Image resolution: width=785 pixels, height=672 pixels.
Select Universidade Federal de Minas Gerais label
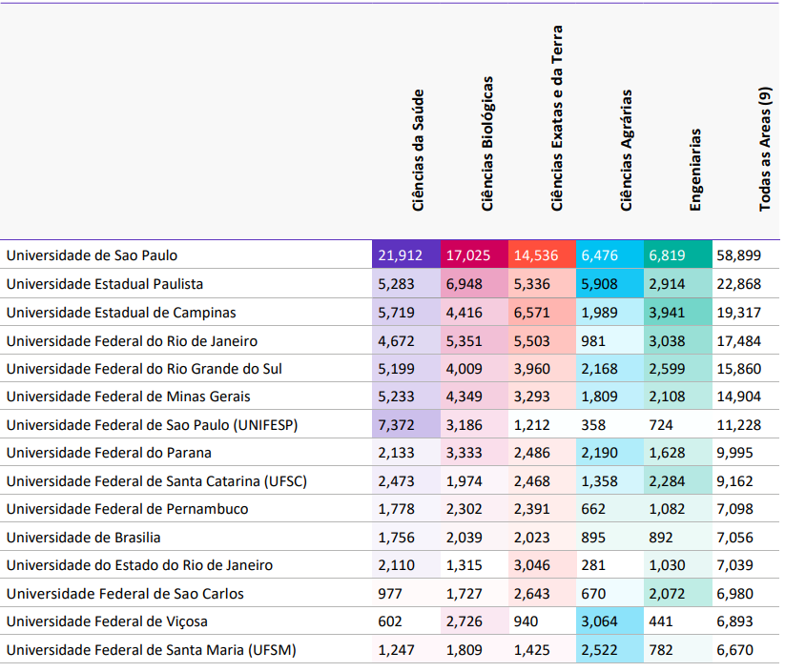point(128,397)
